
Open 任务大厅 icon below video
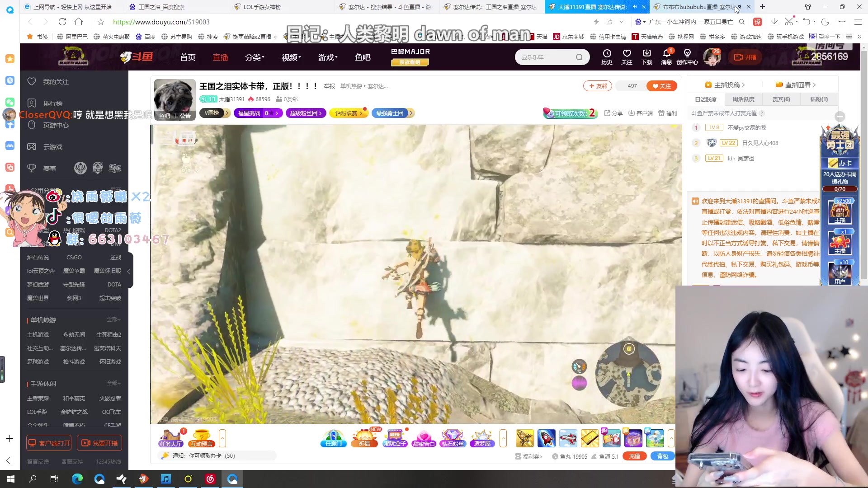click(170, 438)
